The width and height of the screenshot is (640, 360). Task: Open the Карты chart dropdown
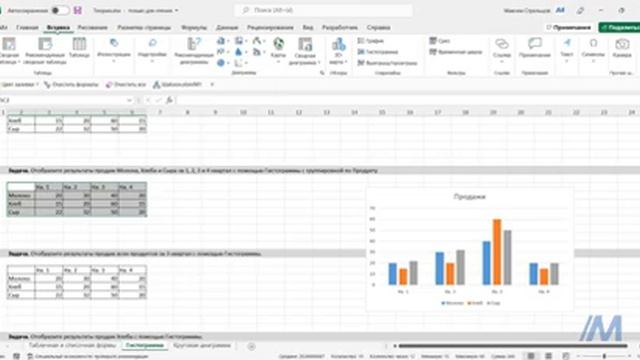(278, 50)
